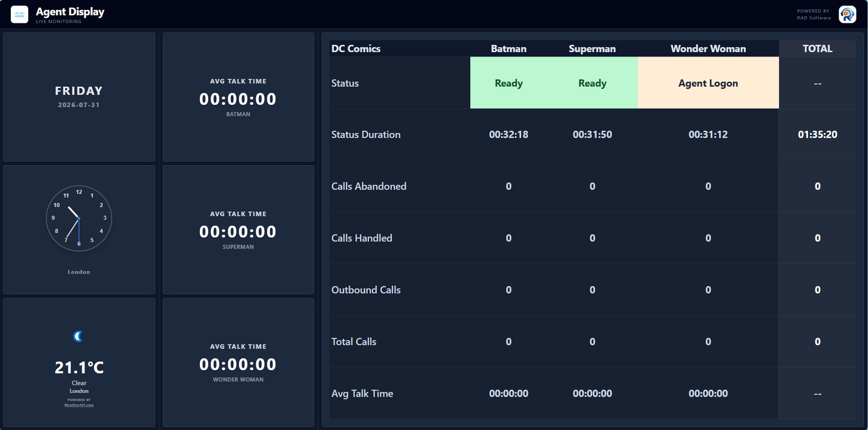Image resolution: width=868 pixels, height=430 pixels.
Task: Click the Outbound Calls row label
Action: (x=366, y=290)
